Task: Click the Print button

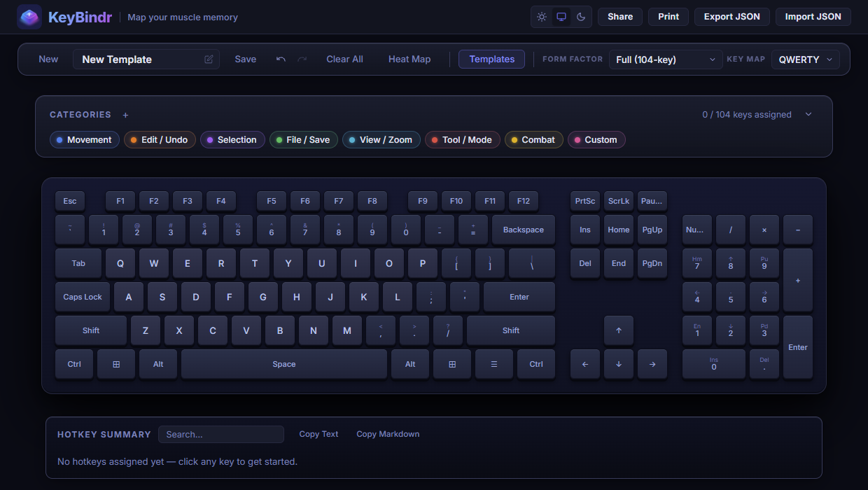Action: (x=668, y=17)
